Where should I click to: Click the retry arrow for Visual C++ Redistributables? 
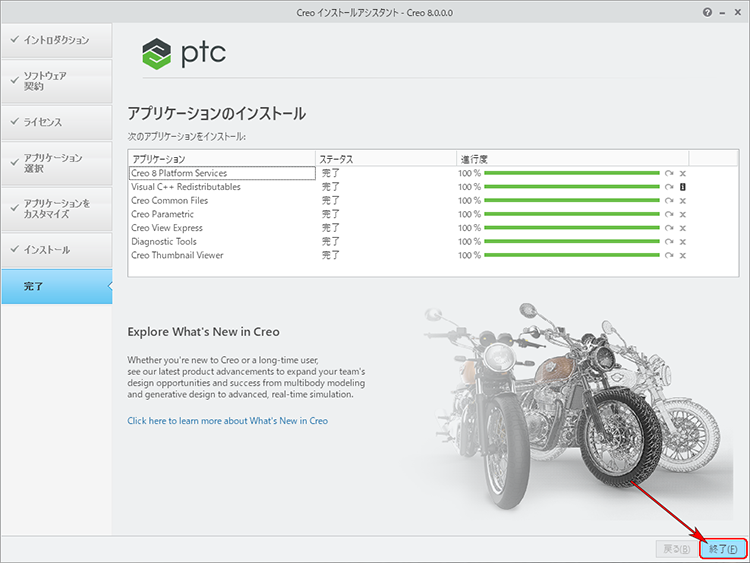669,187
